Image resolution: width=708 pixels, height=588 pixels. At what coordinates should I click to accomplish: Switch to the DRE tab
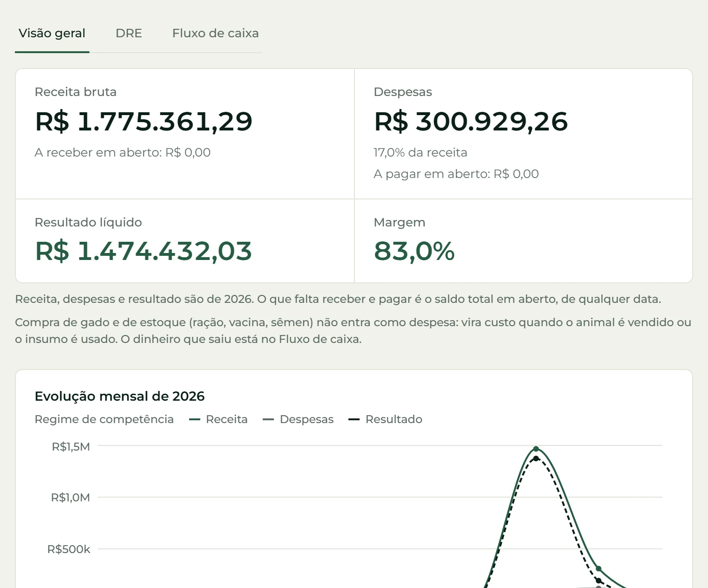coord(129,34)
